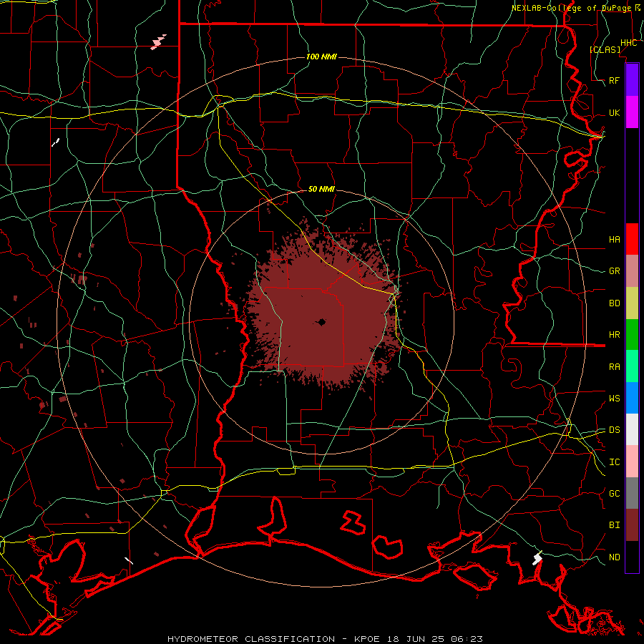Click the IC legend label

pyautogui.click(x=614, y=462)
